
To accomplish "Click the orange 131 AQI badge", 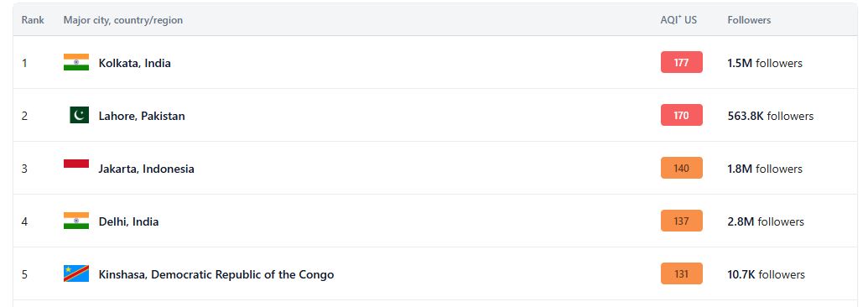I will click(682, 273).
